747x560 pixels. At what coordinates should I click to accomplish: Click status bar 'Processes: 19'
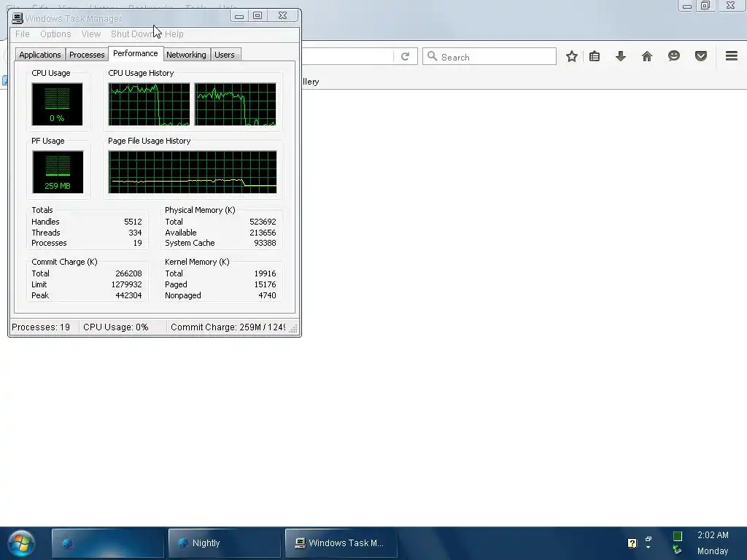[41, 327]
